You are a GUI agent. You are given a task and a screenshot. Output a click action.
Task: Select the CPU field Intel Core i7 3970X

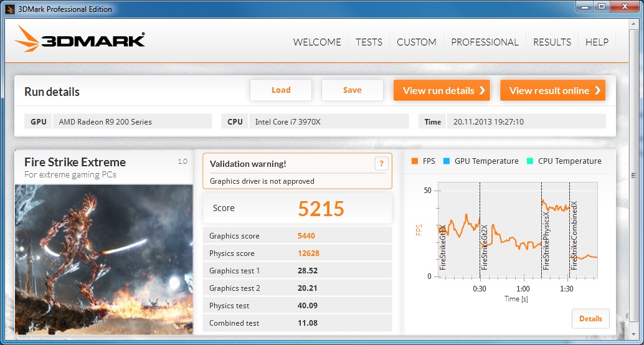coord(329,121)
